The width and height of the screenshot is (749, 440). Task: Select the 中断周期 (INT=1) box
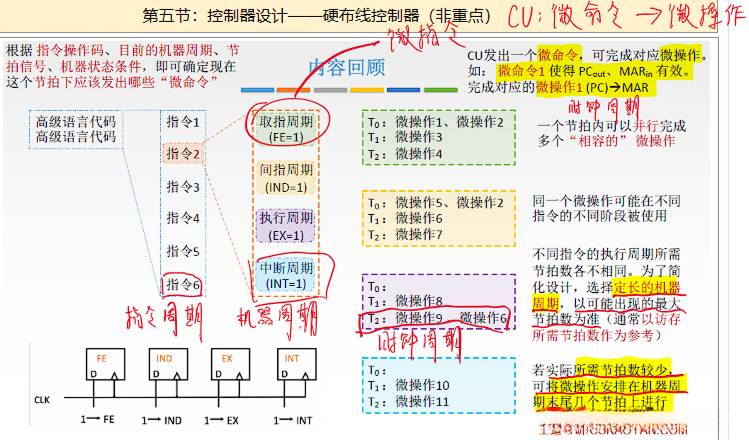286,275
